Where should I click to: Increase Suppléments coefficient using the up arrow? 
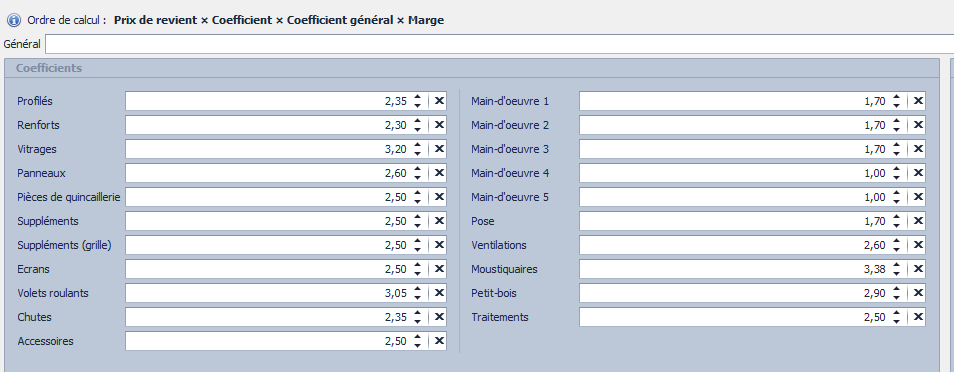tap(417, 217)
